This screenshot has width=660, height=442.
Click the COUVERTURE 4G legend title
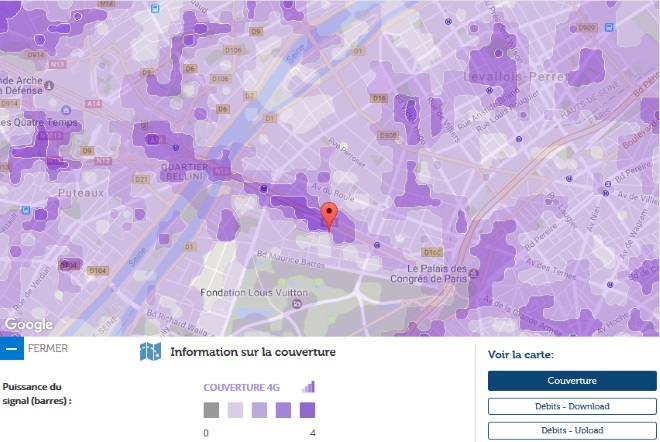coord(242,387)
